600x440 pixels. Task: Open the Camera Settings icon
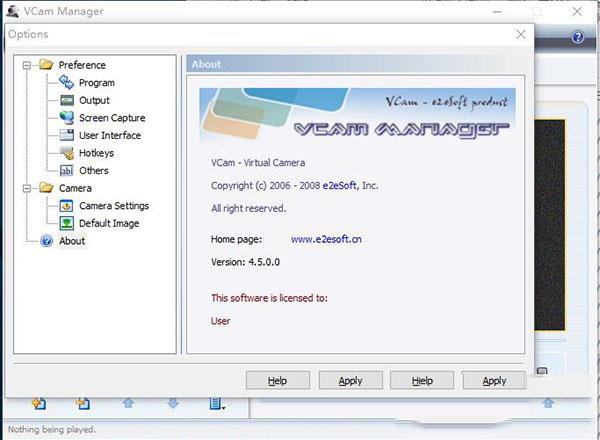coord(66,206)
